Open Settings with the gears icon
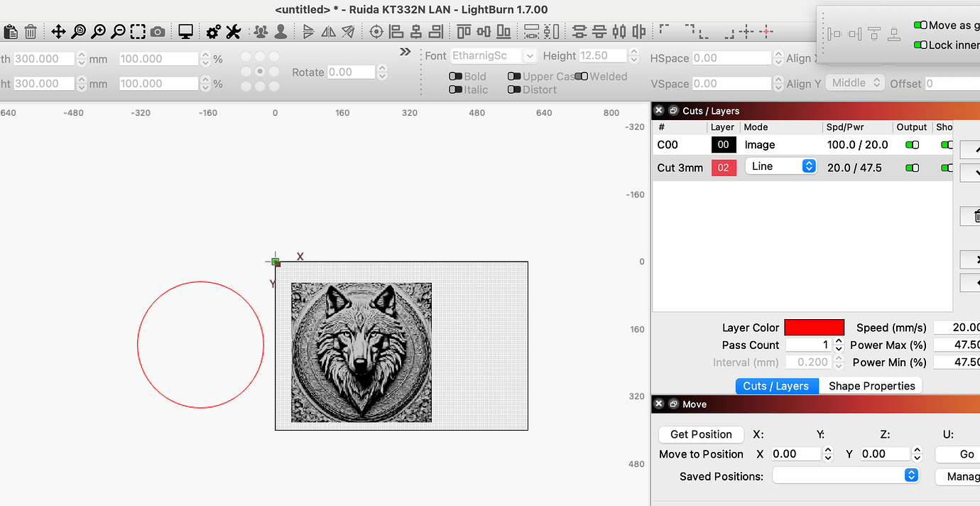The height and width of the screenshot is (506, 980). pos(213,31)
